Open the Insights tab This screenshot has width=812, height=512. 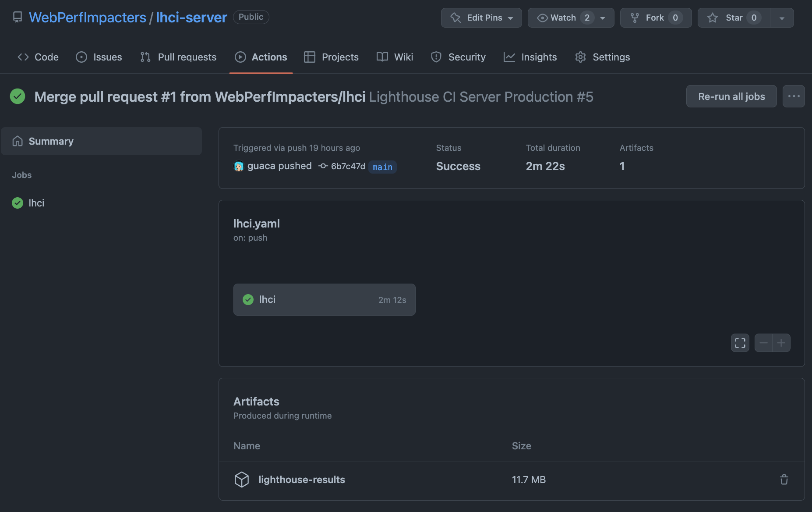530,57
